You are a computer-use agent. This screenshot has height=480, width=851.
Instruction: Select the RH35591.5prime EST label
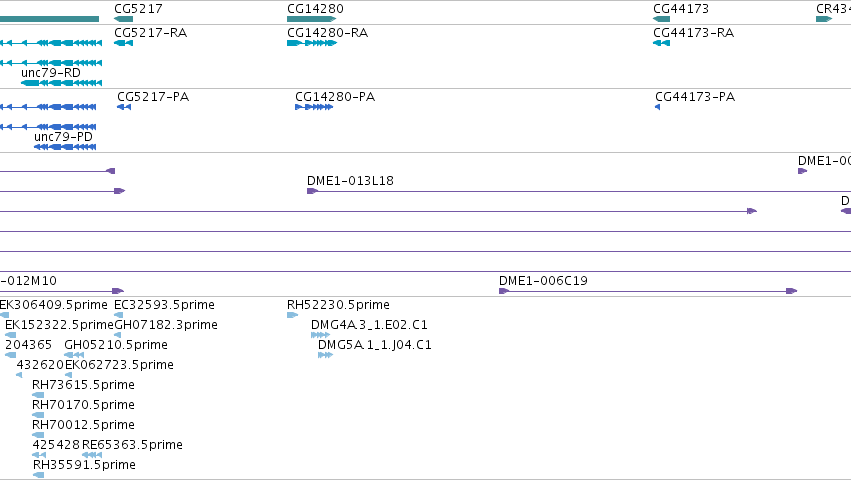[84, 465]
